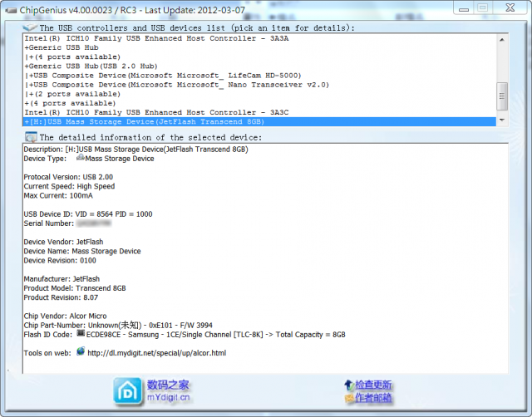Click the "Device Vendor: JetFlash" line
Viewport: 532px width, 417px height.
(x=63, y=242)
